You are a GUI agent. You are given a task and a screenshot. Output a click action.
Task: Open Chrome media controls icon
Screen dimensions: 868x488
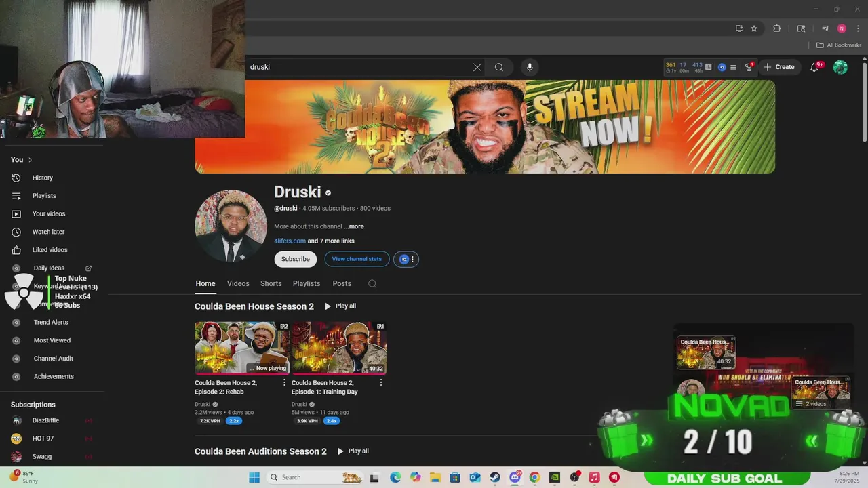pos(825,28)
